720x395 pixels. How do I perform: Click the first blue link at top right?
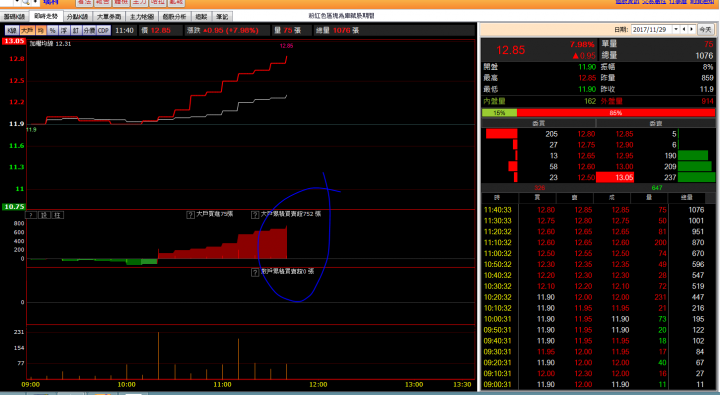(x=627, y=2)
